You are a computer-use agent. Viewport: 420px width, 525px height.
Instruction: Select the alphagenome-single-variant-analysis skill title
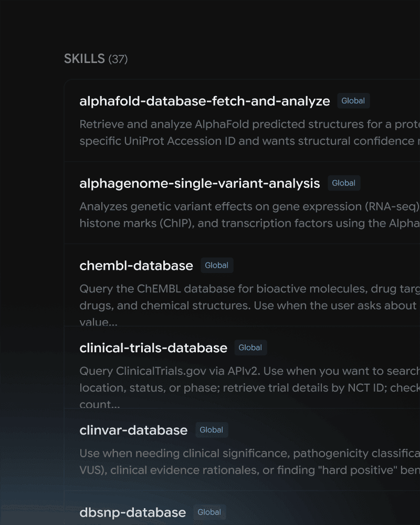(x=199, y=183)
